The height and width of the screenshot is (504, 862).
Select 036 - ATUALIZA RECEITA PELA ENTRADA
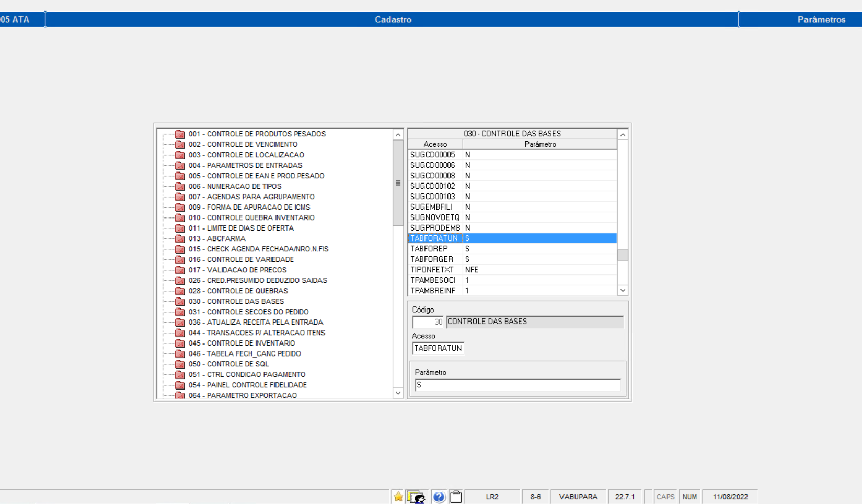click(x=256, y=323)
